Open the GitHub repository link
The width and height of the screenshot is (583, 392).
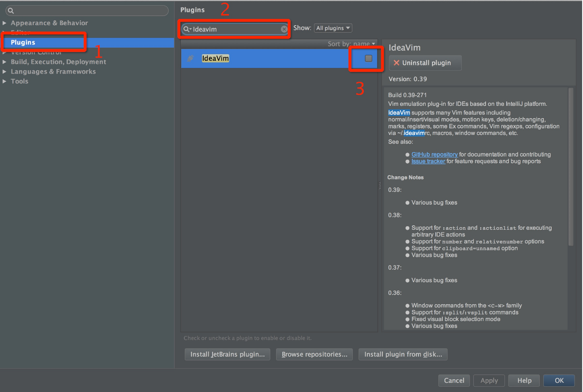434,154
